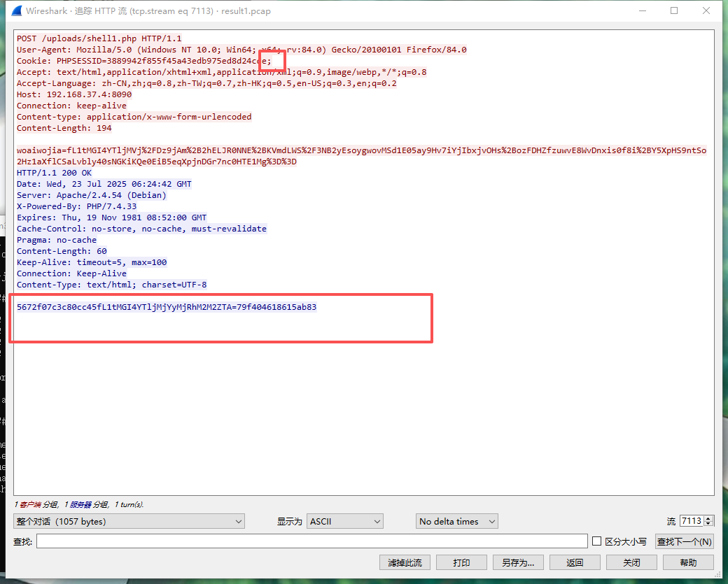Close the window using the title bar X
The image size is (728, 584).
708,11
